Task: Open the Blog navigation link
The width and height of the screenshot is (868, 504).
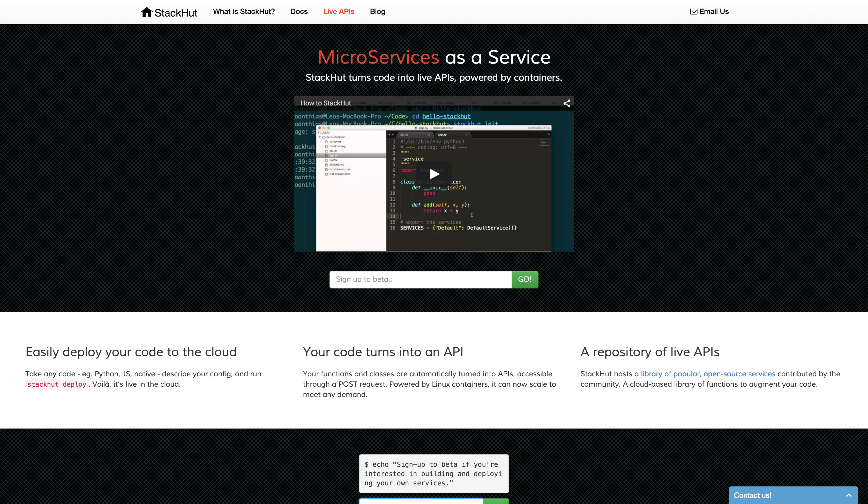Action: [x=378, y=12]
